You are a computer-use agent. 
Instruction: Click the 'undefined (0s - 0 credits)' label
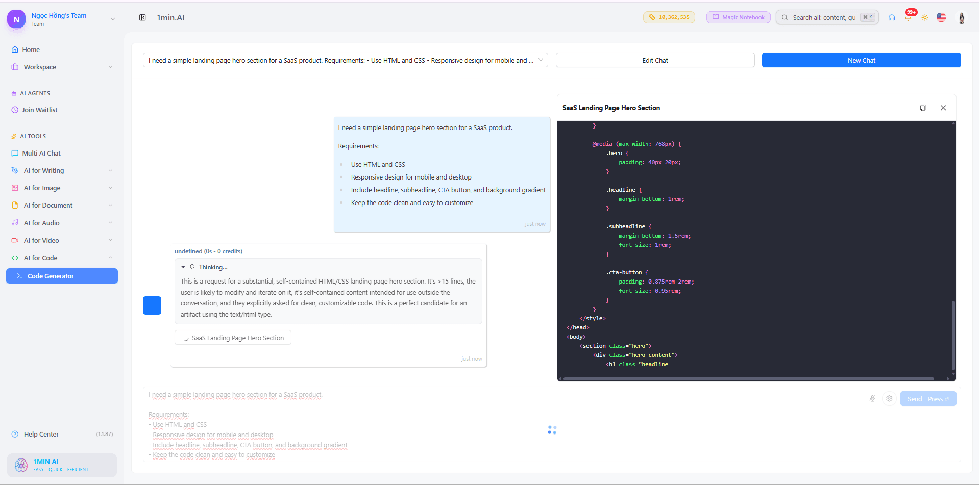coord(208,251)
